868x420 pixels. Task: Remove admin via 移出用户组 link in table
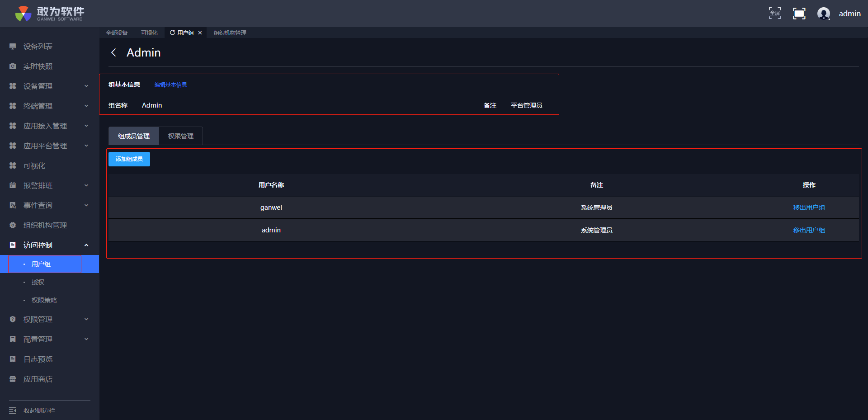[809, 231]
